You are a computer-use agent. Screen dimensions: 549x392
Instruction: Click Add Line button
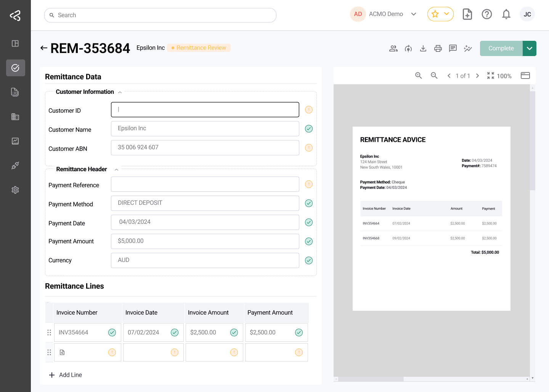pos(66,375)
